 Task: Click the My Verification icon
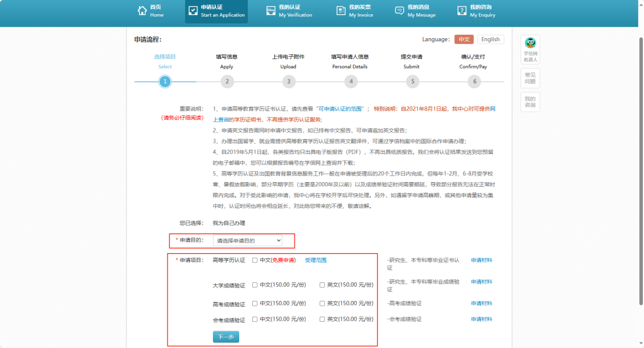click(x=271, y=11)
